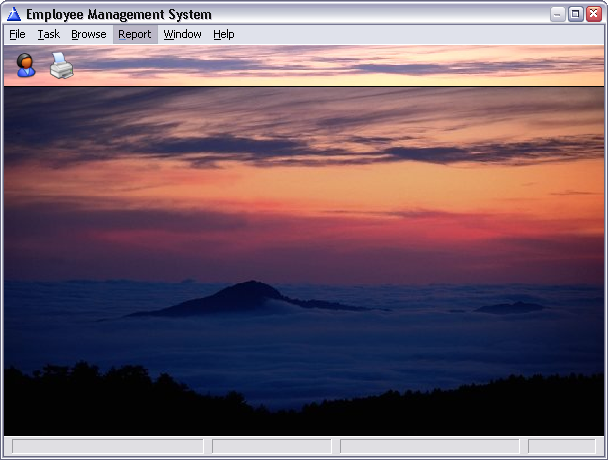Click the printer icon in toolbar

[x=61, y=66]
